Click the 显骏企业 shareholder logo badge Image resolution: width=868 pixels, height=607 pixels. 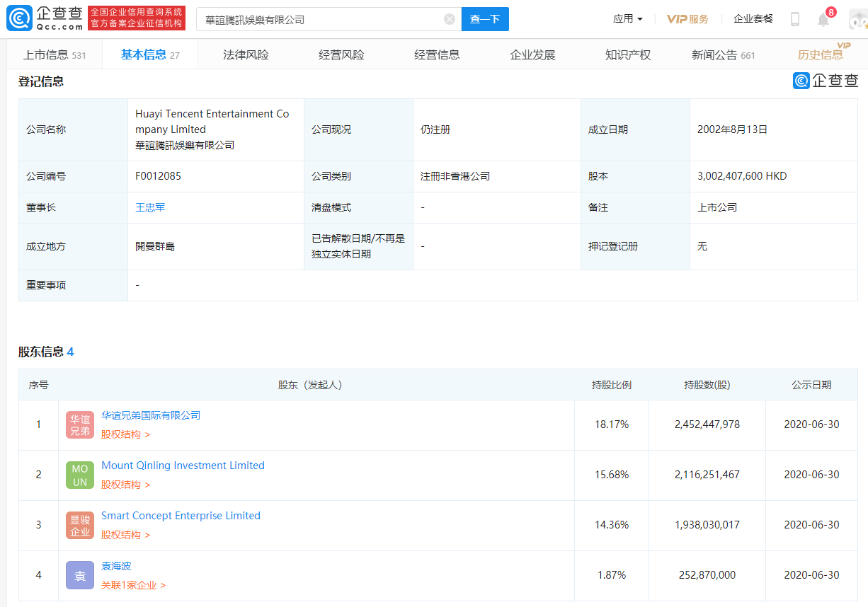point(80,525)
